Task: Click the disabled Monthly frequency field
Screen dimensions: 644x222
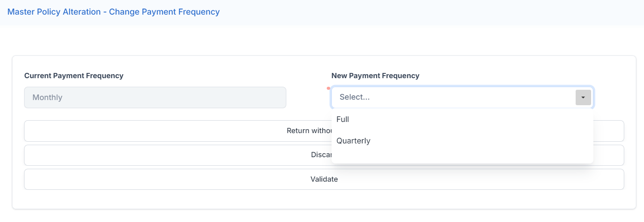Action: [x=155, y=97]
